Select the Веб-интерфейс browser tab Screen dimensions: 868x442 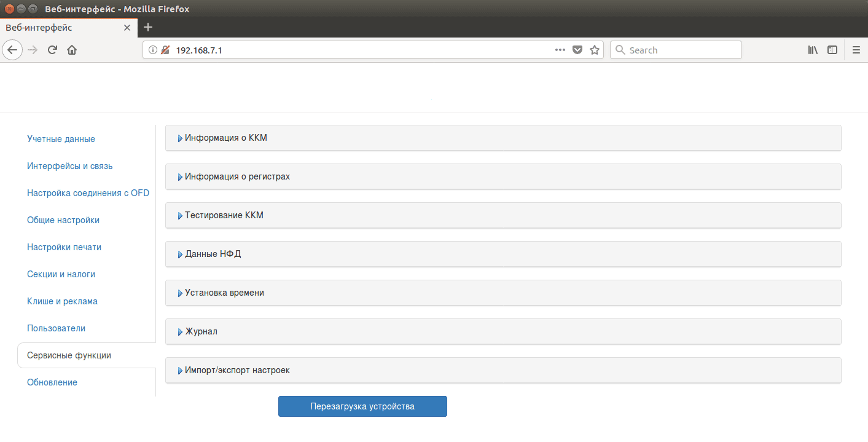pyautogui.click(x=69, y=28)
